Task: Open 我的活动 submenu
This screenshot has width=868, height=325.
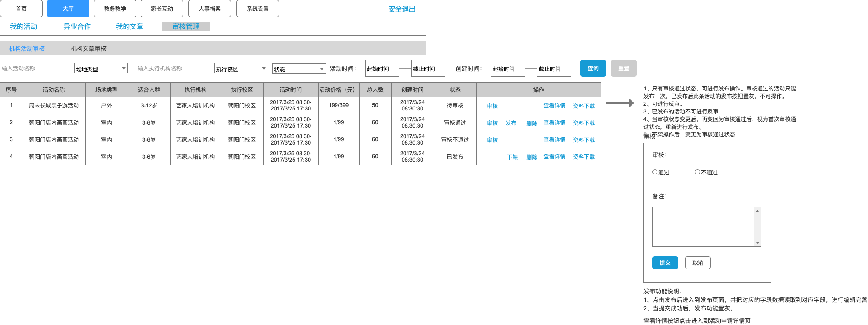Action: pos(23,26)
